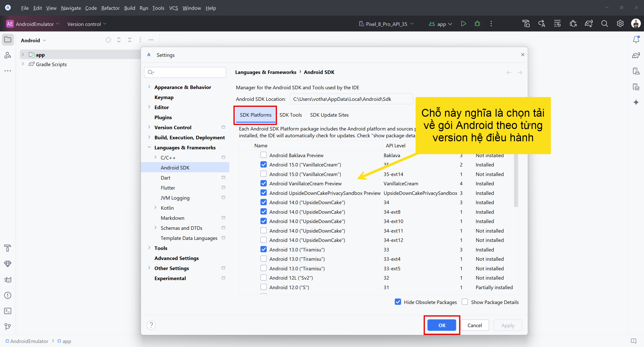This screenshot has width=644, height=347.
Task: Open the app run configuration dropdown
Action: 440,24
